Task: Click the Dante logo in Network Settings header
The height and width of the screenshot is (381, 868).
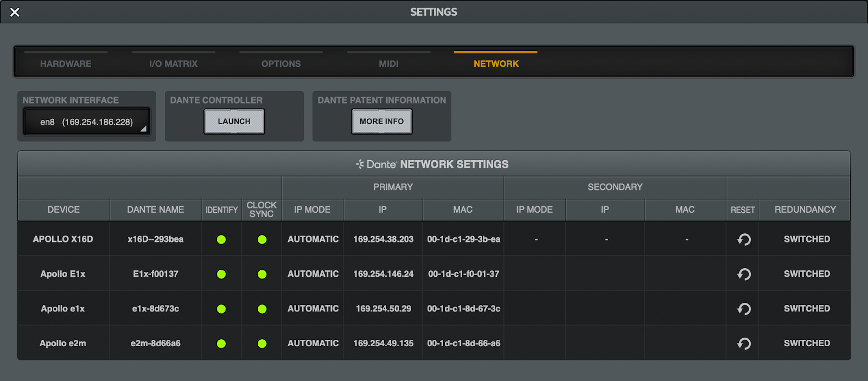Action: coord(376,164)
